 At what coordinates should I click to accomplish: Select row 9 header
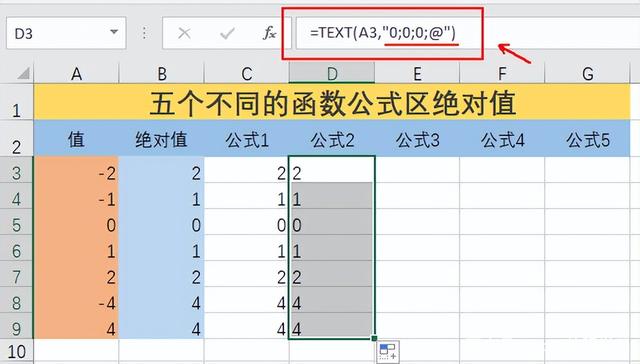(x=16, y=326)
